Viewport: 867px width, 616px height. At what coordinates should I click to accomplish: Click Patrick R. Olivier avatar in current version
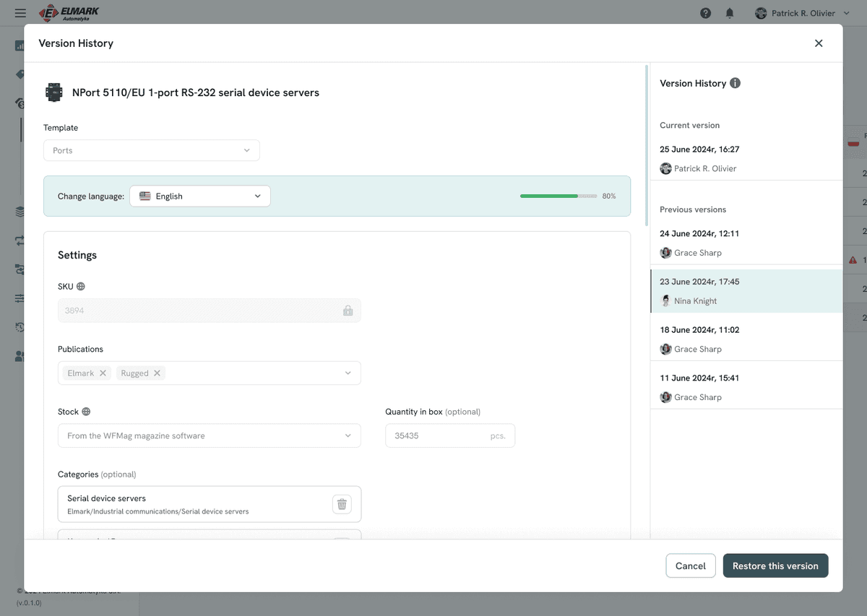[665, 168]
